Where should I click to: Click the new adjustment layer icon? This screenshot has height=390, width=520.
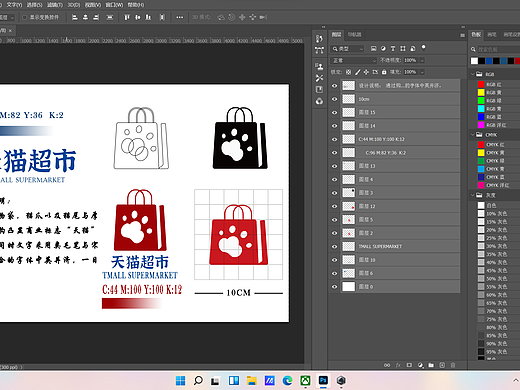tap(420, 365)
